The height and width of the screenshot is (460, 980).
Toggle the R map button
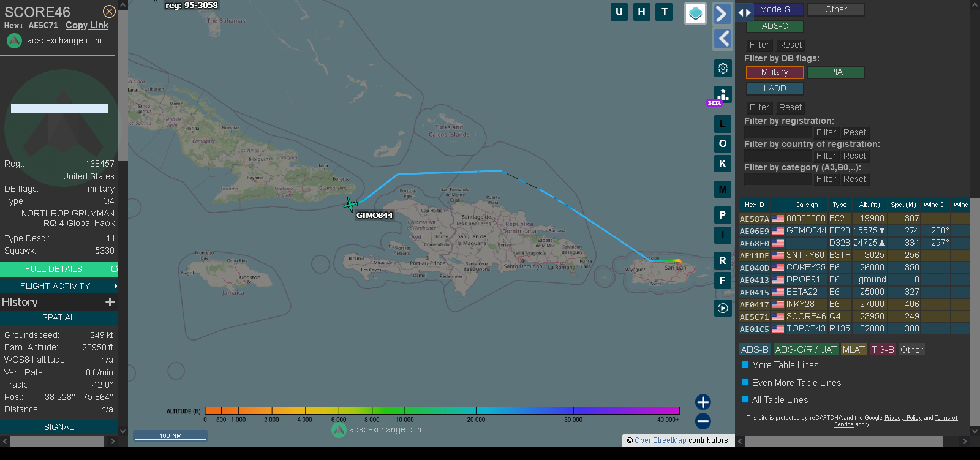tap(723, 260)
